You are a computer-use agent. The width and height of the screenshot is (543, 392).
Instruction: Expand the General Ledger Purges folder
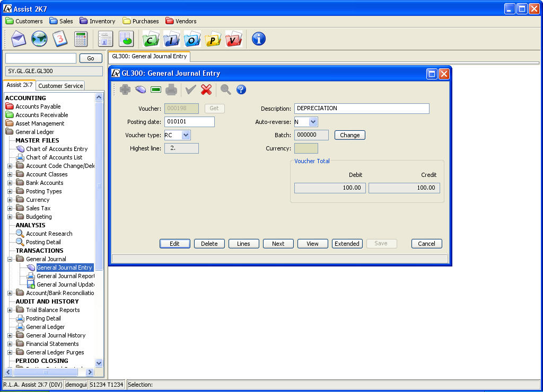pos(10,353)
